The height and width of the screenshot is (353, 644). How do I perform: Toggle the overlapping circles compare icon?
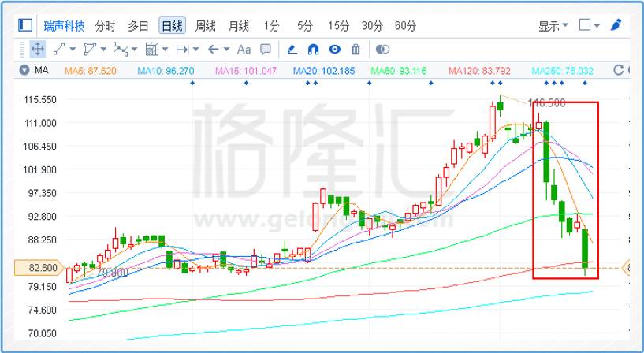[382, 50]
